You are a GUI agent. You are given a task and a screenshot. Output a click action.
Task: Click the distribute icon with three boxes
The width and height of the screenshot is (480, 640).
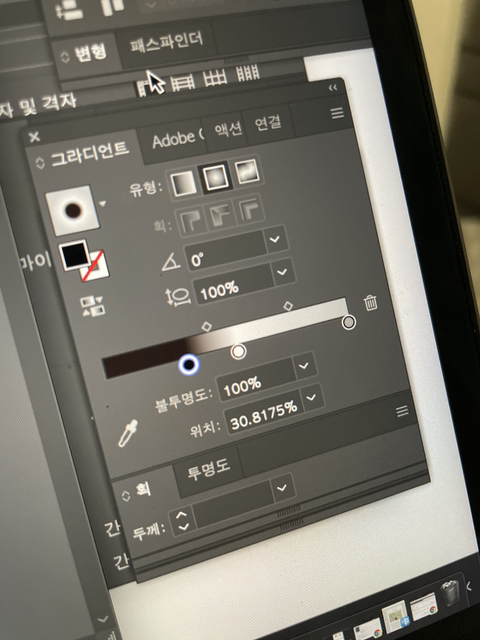tap(215, 76)
